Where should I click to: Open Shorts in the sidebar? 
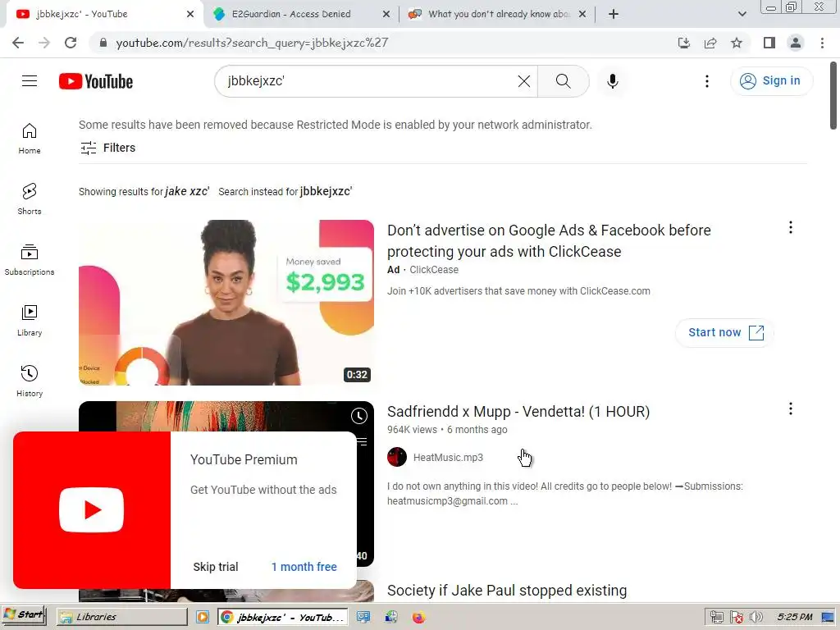pyautogui.click(x=30, y=199)
